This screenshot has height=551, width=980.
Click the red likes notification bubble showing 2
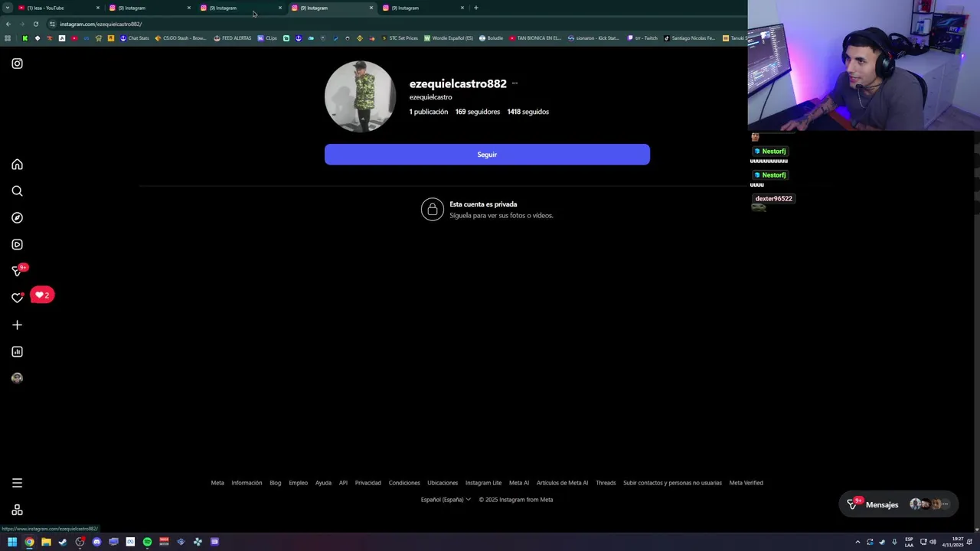click(x=42, y=295)
